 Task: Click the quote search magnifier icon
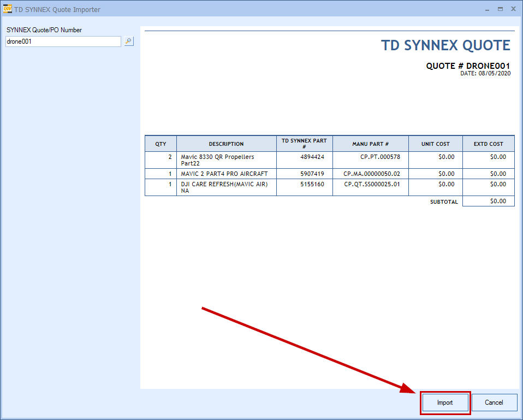point(129,42)
